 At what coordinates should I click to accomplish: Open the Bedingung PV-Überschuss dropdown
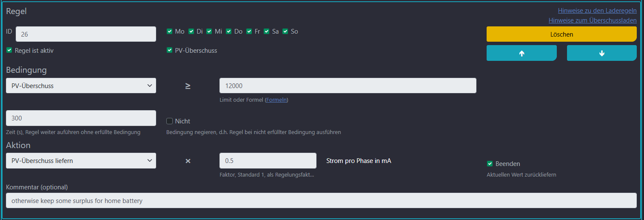click(81, 86)
